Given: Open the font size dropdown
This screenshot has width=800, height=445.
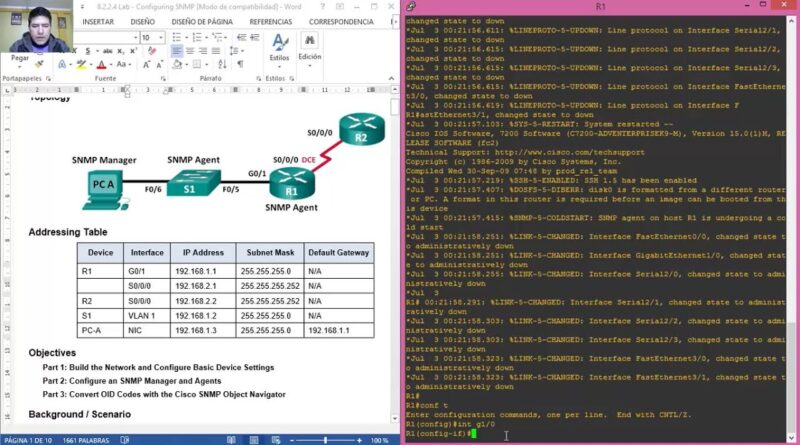Looking at the screenshot, I should (x=161, y=37).
